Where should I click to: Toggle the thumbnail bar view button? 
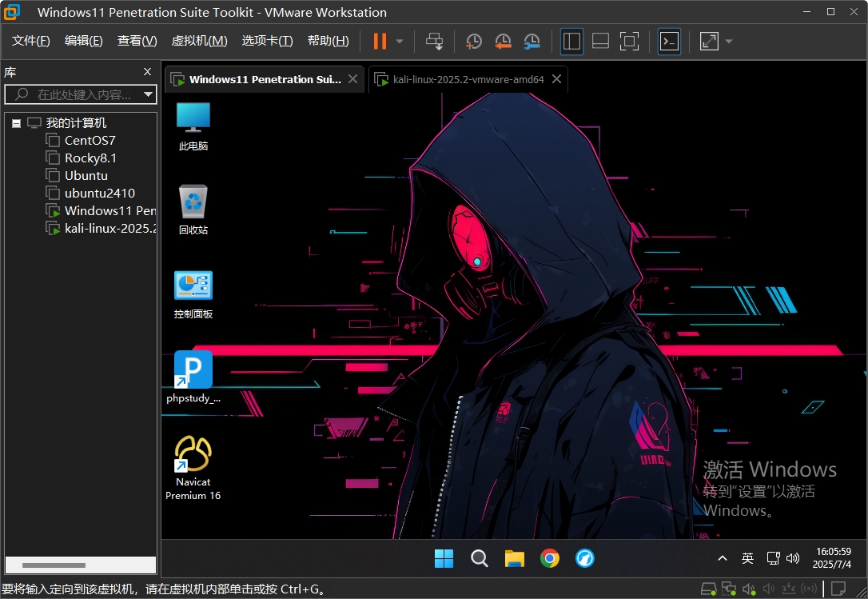pyautogui.click(x=600, y=41)
